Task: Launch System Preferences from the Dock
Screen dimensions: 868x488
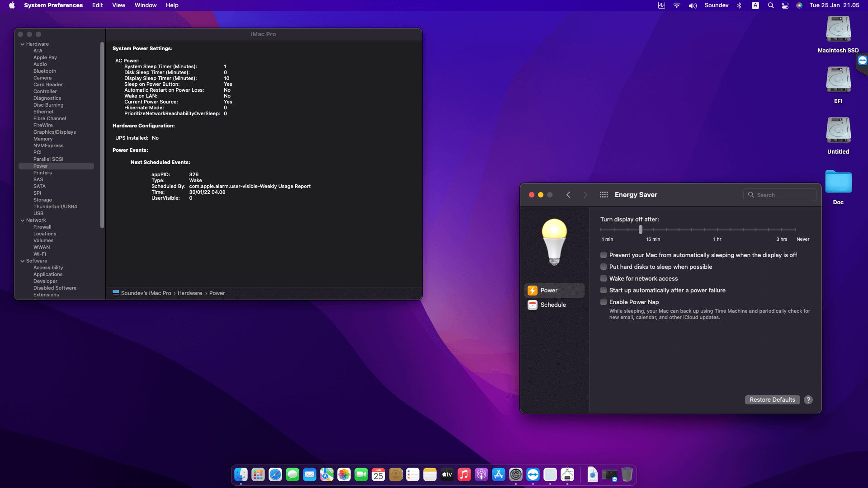Action: coord(516,475)
